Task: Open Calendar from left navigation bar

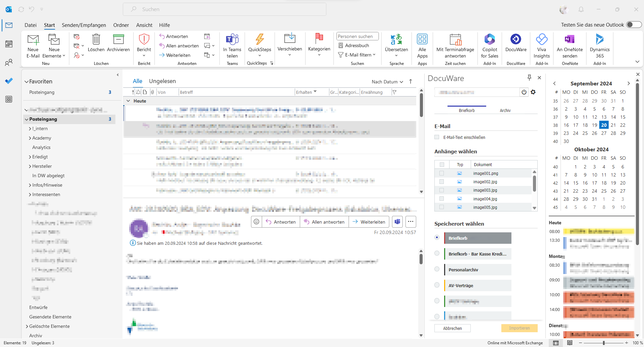Action: tap(9, 44)
